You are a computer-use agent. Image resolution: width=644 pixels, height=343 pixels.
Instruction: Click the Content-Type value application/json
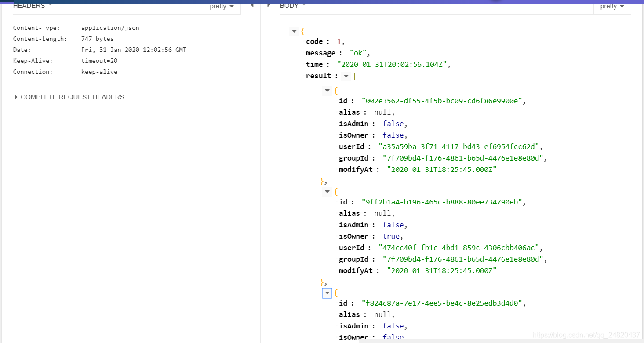tap(110, 28)
